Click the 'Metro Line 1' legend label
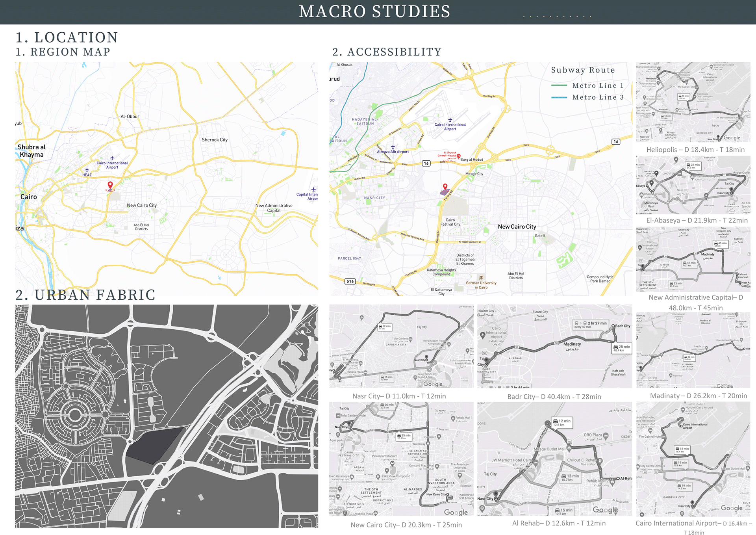Screen dimensions: 756x535 click(x=598, y=85)
